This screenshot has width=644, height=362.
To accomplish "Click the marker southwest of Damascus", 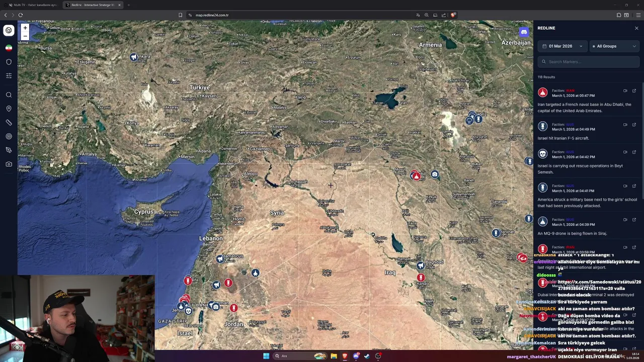I will click(x=220, y=259).
